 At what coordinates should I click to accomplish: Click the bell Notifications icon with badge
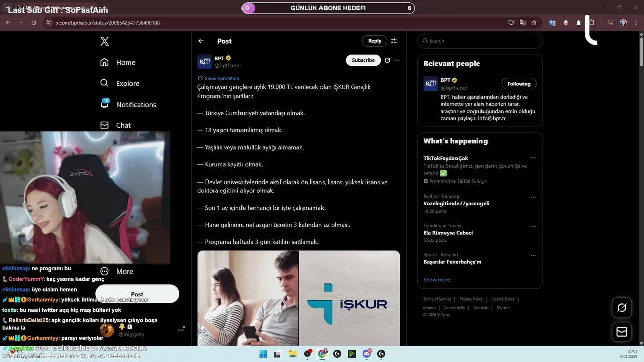tap(105, 104)
